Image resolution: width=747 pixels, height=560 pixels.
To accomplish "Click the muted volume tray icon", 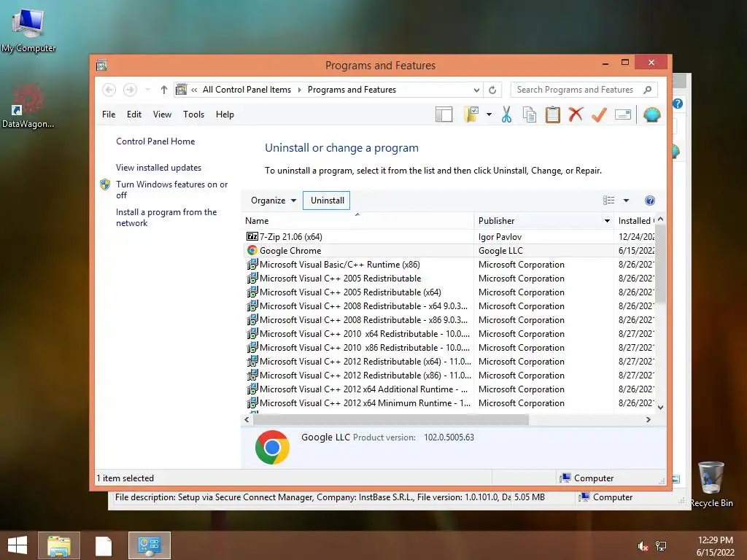I will 643,546.
